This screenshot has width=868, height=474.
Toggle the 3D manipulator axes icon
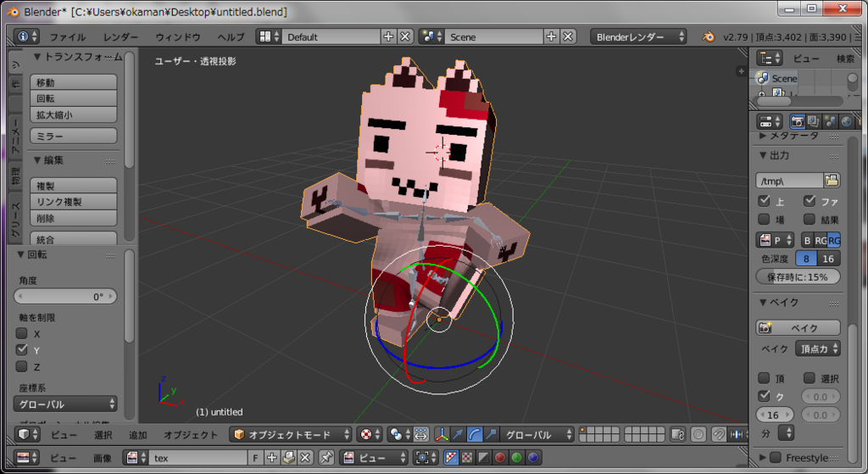(442, 435)
